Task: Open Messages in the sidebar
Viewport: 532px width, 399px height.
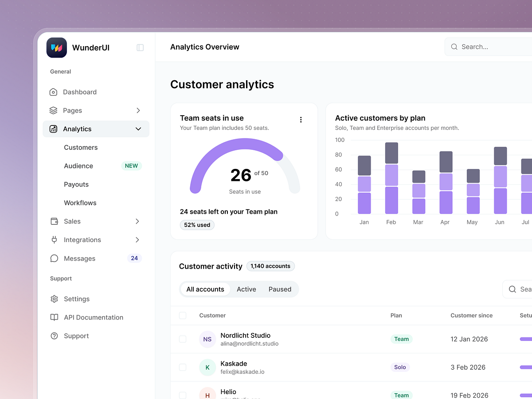Action: coord(96,258)
